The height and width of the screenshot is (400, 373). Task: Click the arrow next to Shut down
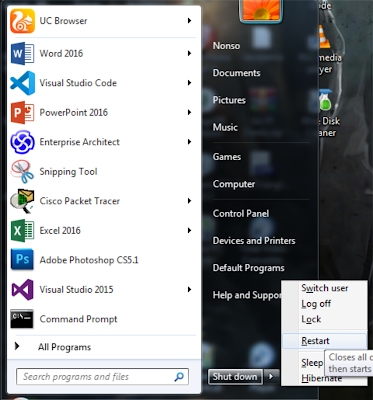[x=271, y=377]
